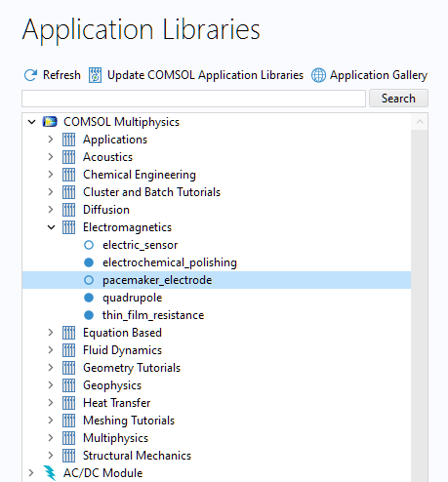Viewport: 448px width, 482px height.
Task: Click the hollow circle beside electric_sensor
Action: [89, 245]
